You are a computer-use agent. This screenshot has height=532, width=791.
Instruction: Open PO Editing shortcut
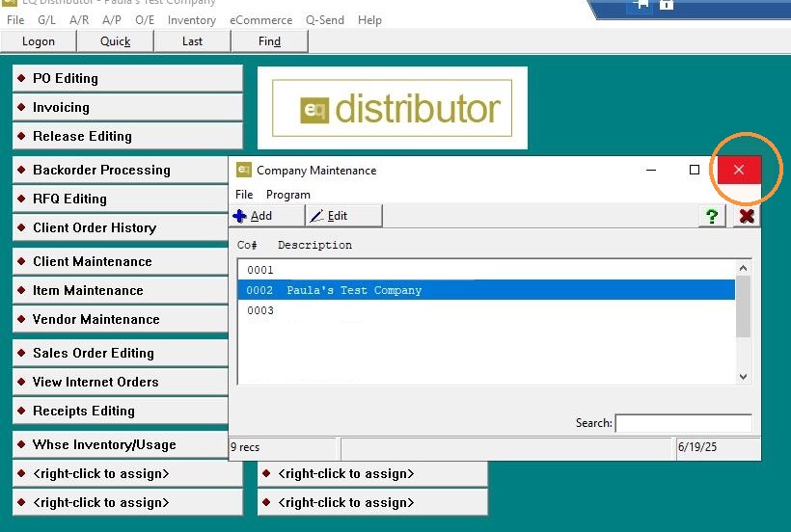127,79
